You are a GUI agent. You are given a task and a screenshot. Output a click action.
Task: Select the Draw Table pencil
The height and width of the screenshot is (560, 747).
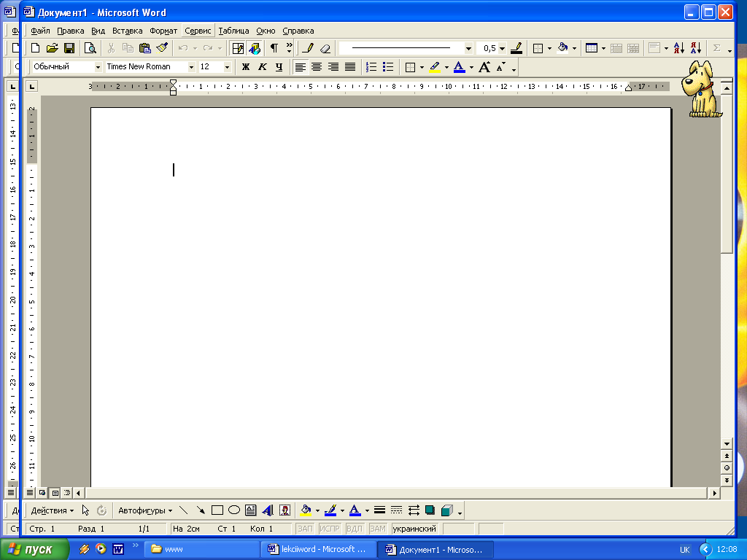308,48
